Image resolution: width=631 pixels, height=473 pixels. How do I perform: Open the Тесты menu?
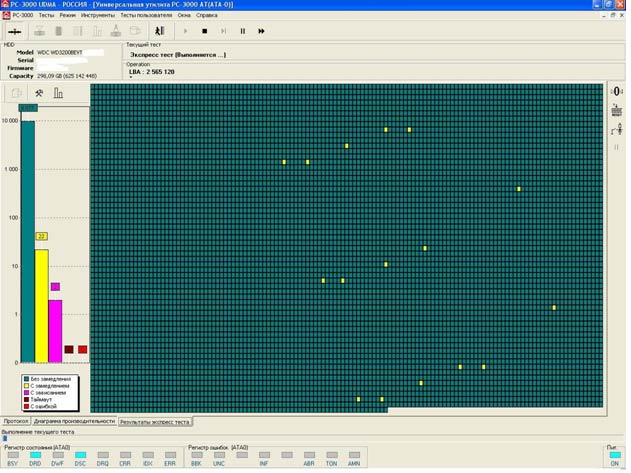point(46,15)
